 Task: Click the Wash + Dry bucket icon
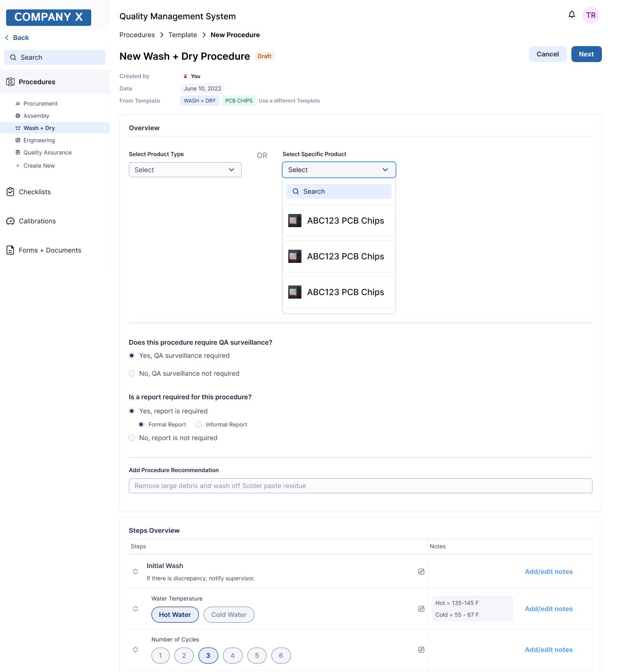[18, 128]
